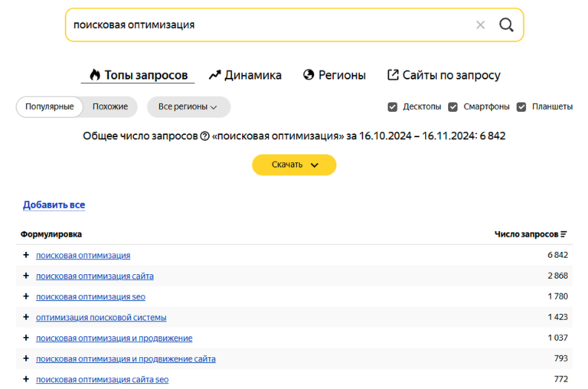
Task: Switch to the Похожие queries toggle
Action: 110,107
